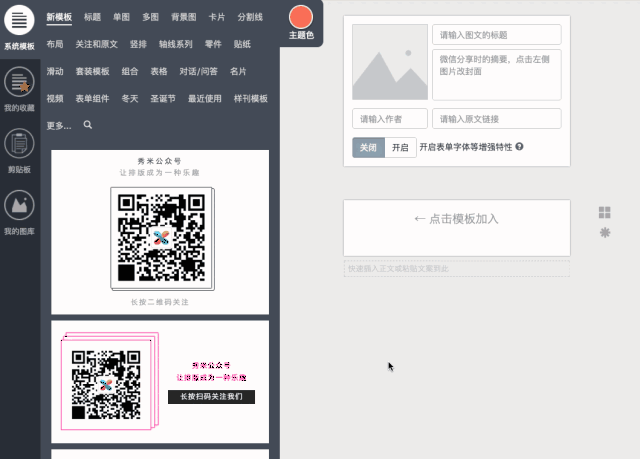Choose the 冬天 category
The height and width of the screenshot is (459, 640).
click(130, 98)
